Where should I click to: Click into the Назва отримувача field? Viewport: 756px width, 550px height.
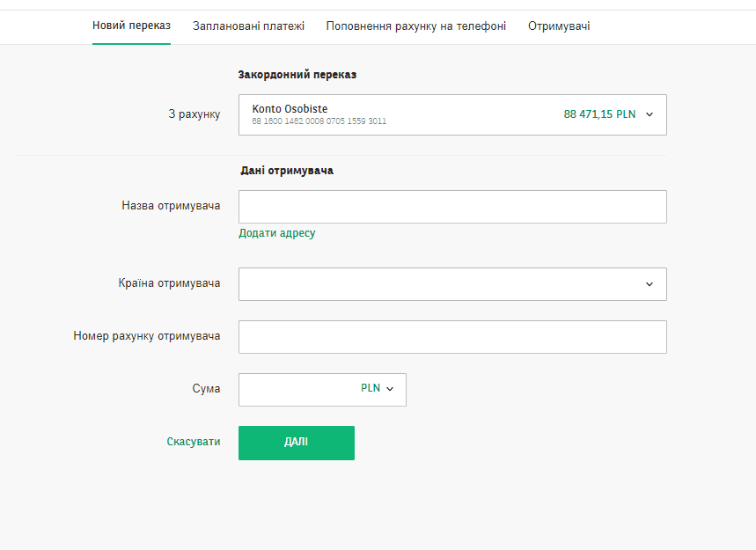tap(452, 207)
